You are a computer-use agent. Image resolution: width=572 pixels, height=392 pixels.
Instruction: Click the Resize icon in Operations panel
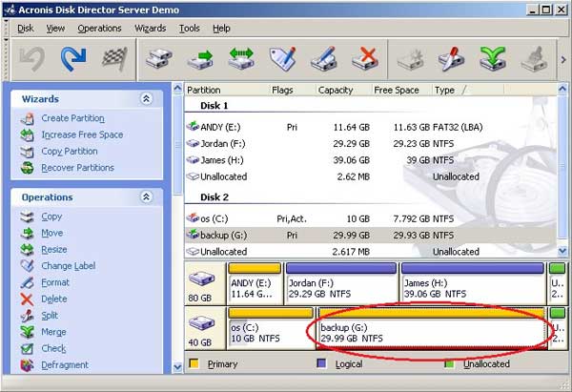tap(26, 250)
